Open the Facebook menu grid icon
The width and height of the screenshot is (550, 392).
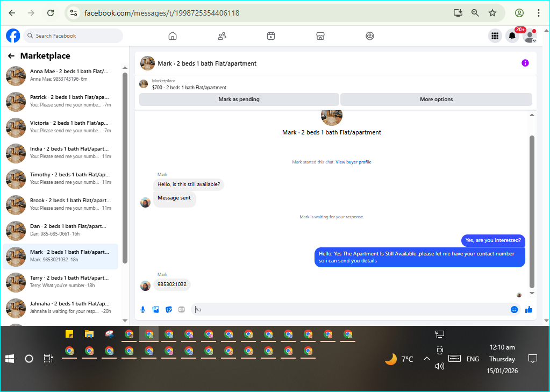click(x=495, y=36)
